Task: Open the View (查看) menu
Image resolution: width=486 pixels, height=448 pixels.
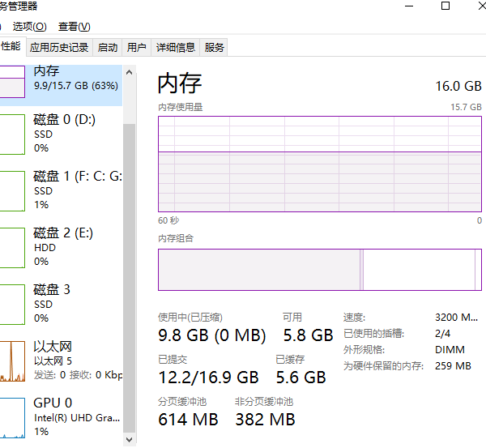Action: click(x=74, y=27)
